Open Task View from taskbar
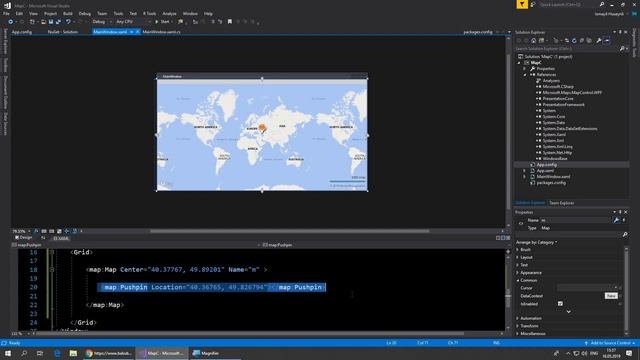The width and height of the screenshot is (640, 360). (x=40, y=353)
